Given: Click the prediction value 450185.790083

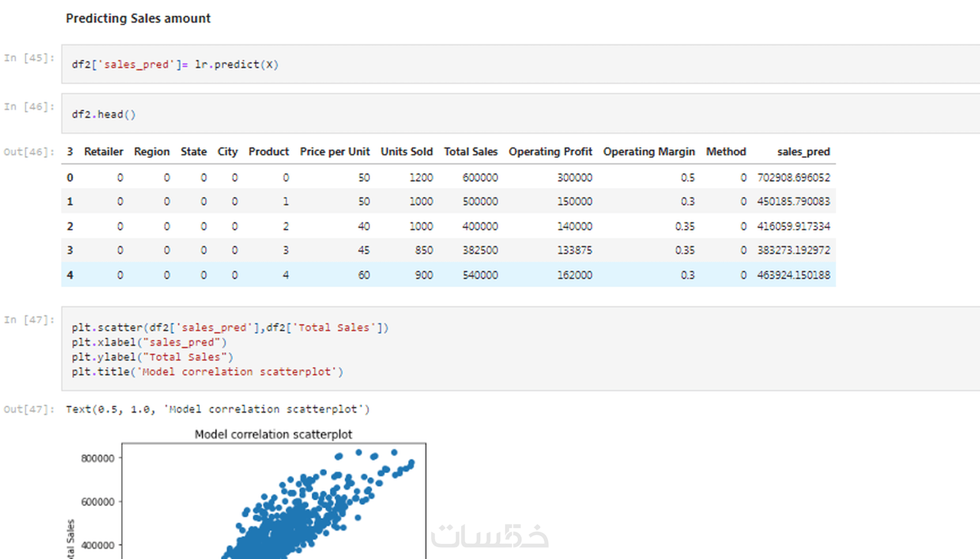Looking at the screenshot, I should point(794,201).
